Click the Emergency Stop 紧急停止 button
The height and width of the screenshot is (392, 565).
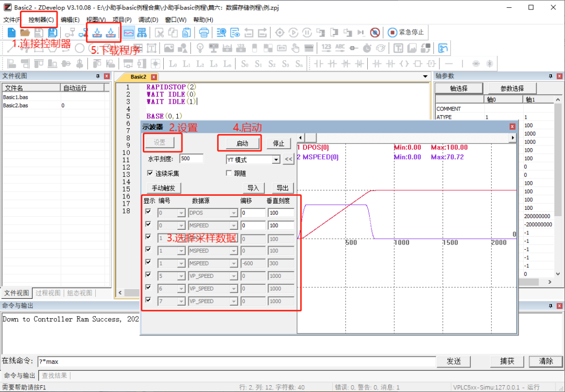(406, 32)
